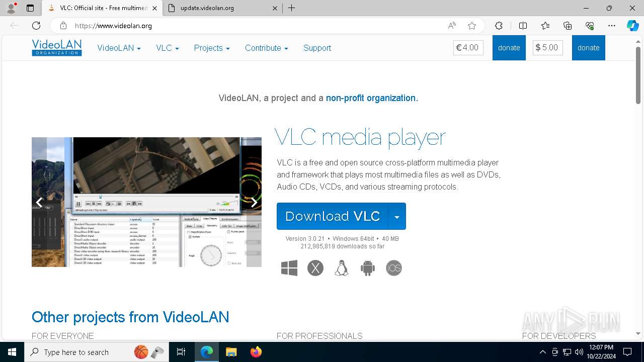Image resolution: width=644 pixels, height=362 pixels.
Task: Click the iOS platform icon
Action: tap(394, 268)
